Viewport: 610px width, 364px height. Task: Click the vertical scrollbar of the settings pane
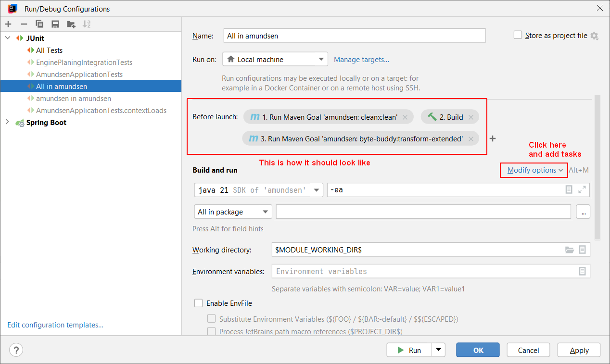pyautogui.click(x=597, y=167)
